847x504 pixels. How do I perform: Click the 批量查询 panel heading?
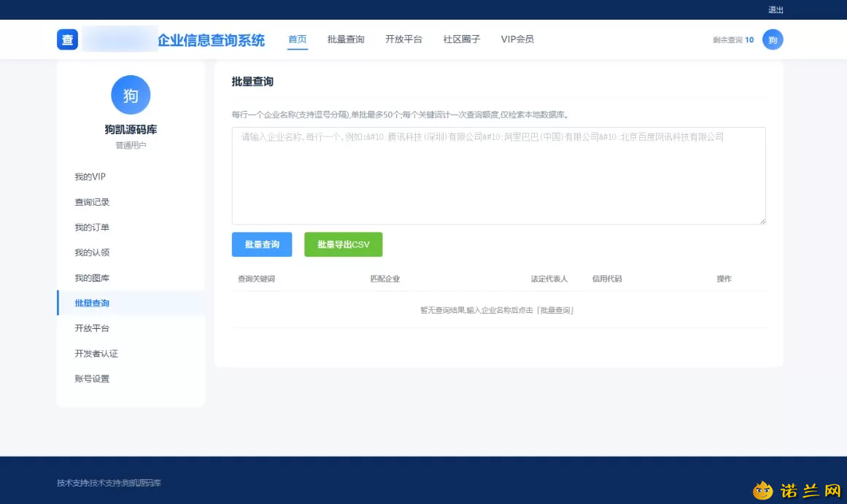coord(252,82)
